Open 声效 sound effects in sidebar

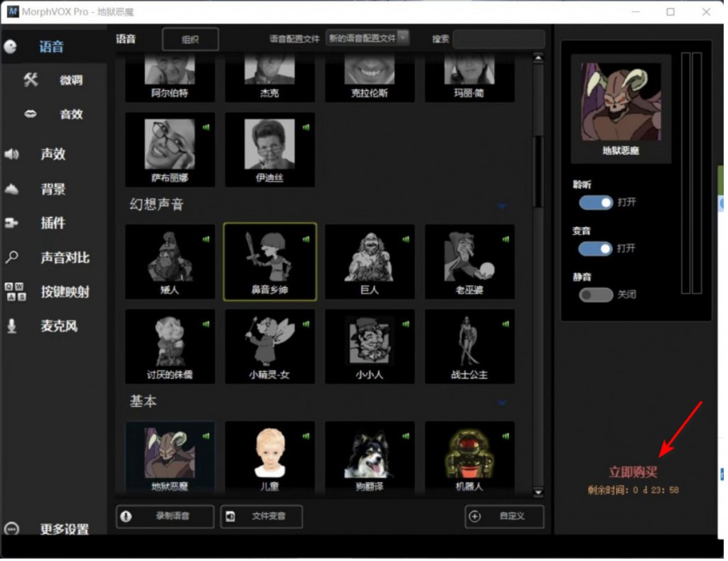(x=53, y=154)
